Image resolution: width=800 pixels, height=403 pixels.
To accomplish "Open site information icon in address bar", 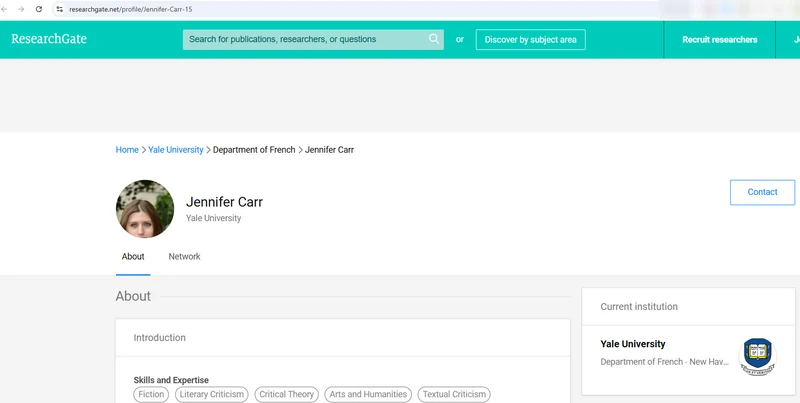I will tap(60, 9).
